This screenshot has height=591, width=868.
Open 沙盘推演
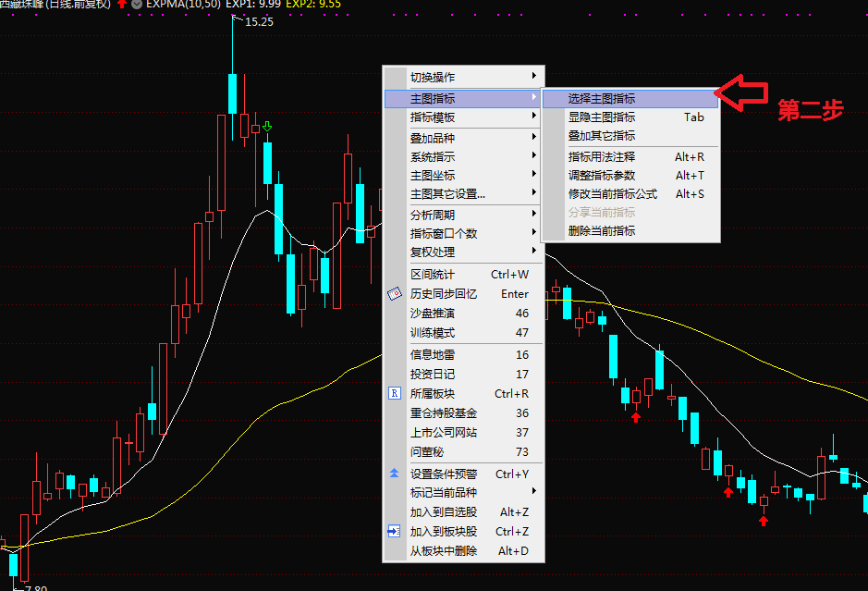[x=464, y=313]
